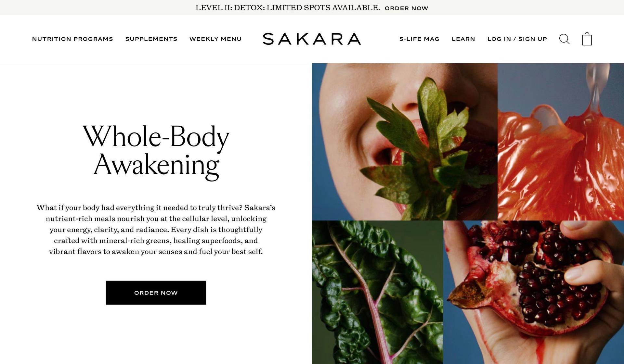Click the SAKARA logo
Image resolution: width=624 pixels, height=364 pixels.
[x=312, y=39]
